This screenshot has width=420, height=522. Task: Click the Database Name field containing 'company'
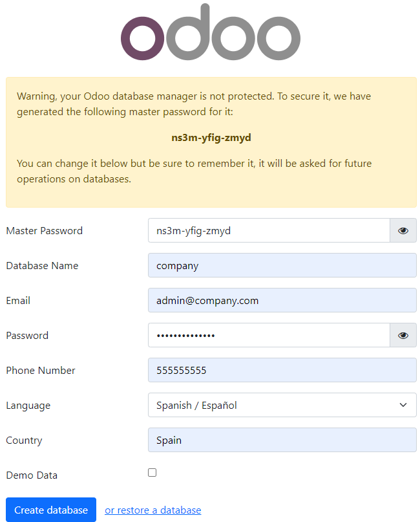click(282, 265)
